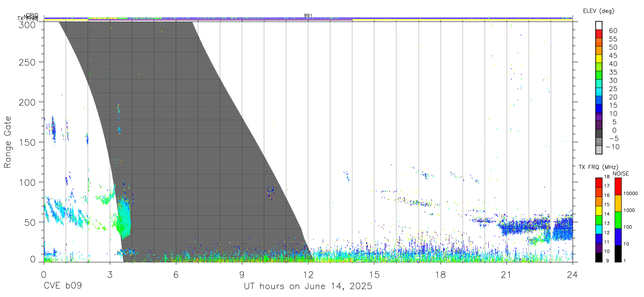Click the '3' tick on the UT hours axis
644x297 pixels.
[110, 274]
